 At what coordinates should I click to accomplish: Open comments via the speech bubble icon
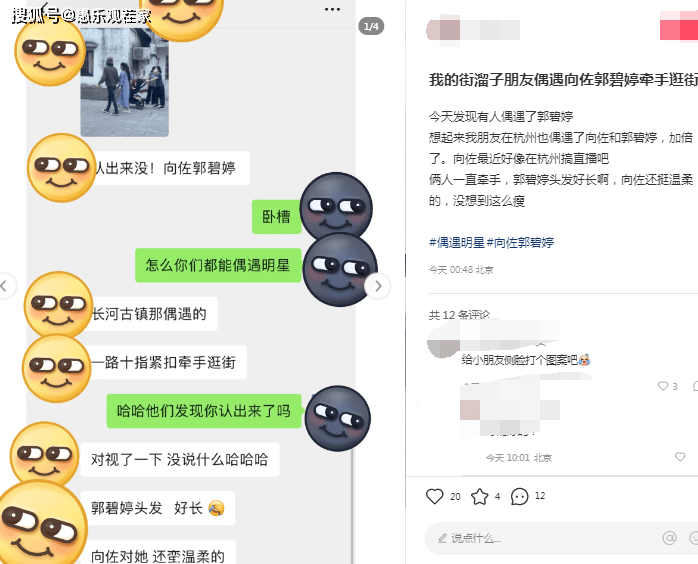coord(519,496)
